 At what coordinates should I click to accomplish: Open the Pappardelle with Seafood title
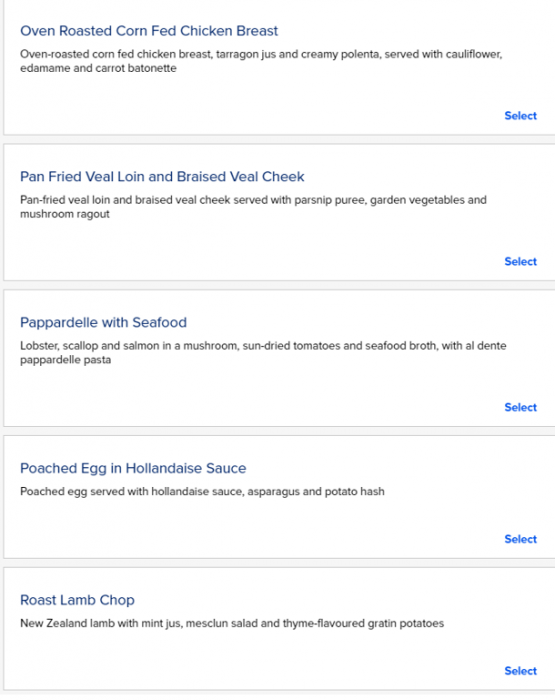coord(103,322)
